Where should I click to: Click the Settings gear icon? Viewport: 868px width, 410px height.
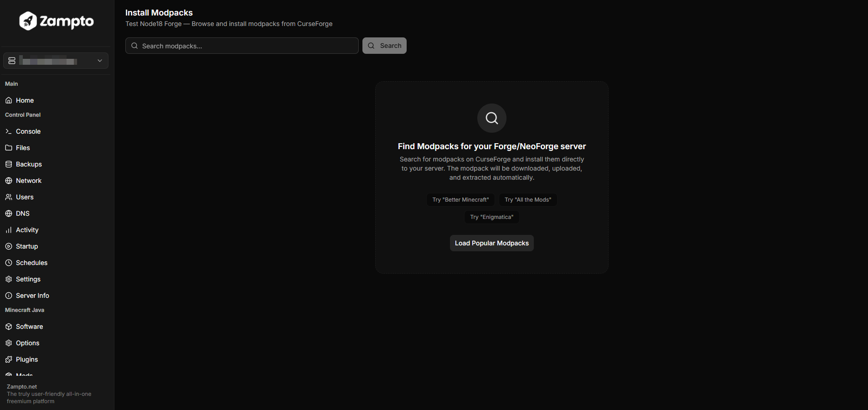point(9,279)
